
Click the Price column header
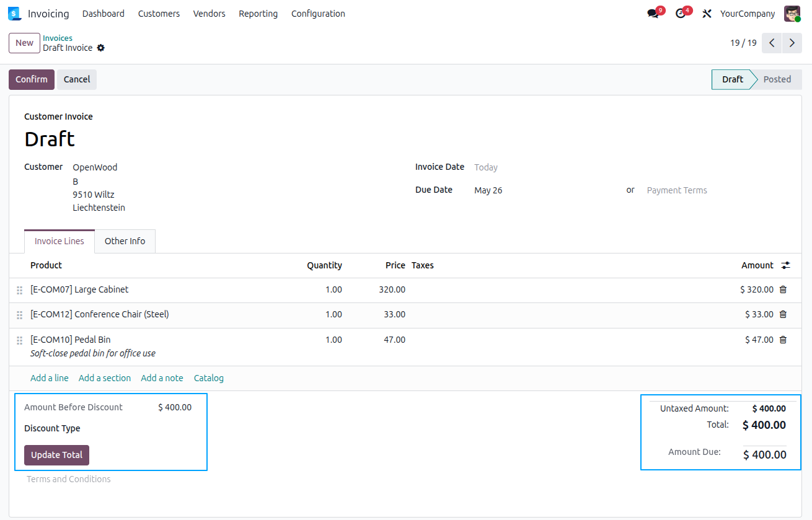click(x=395, y=265)
